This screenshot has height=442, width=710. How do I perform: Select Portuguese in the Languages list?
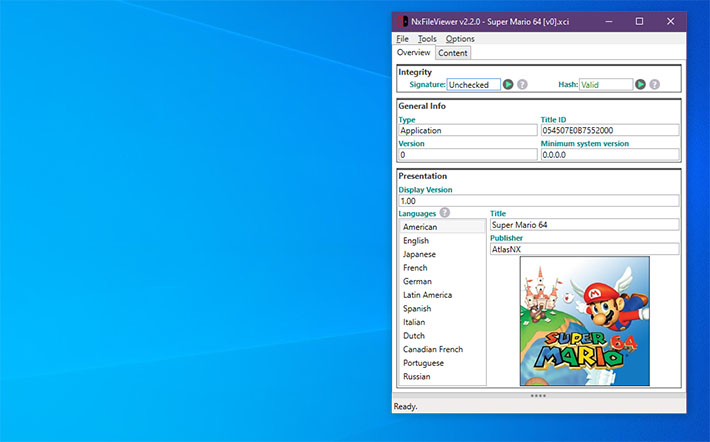click(442, 363)
